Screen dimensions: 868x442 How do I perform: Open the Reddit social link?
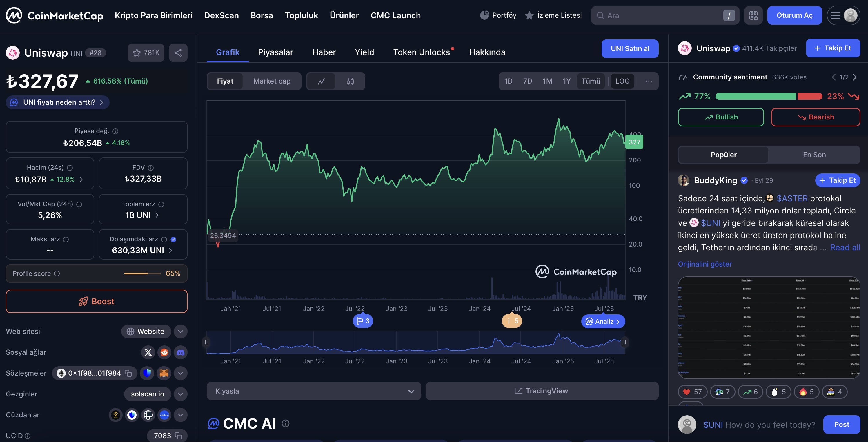(164, 352)
